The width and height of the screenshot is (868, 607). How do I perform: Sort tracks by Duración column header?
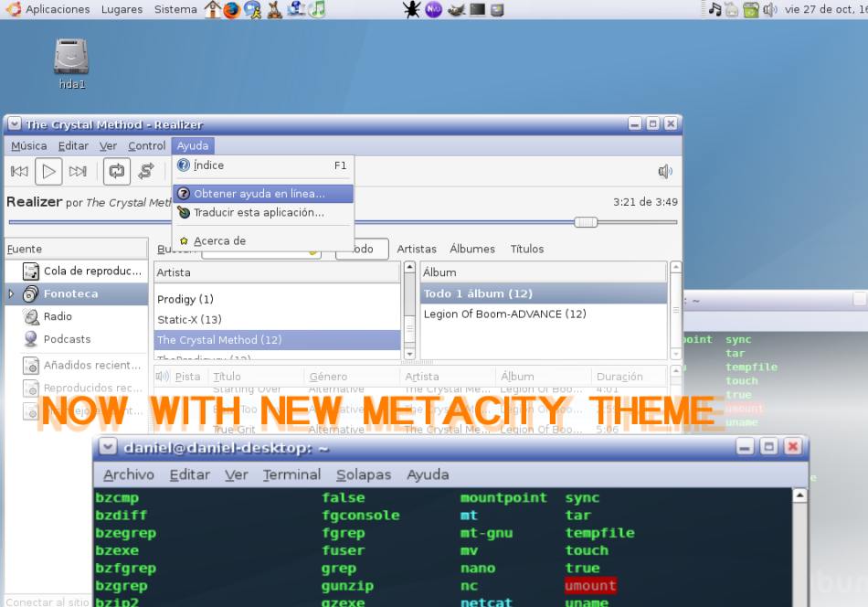point(629,377)
